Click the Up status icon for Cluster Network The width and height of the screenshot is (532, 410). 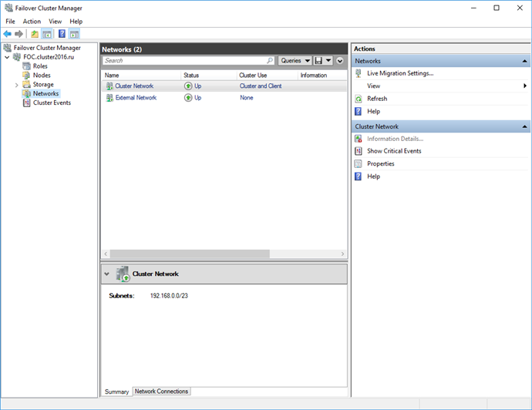pos(188,86)
